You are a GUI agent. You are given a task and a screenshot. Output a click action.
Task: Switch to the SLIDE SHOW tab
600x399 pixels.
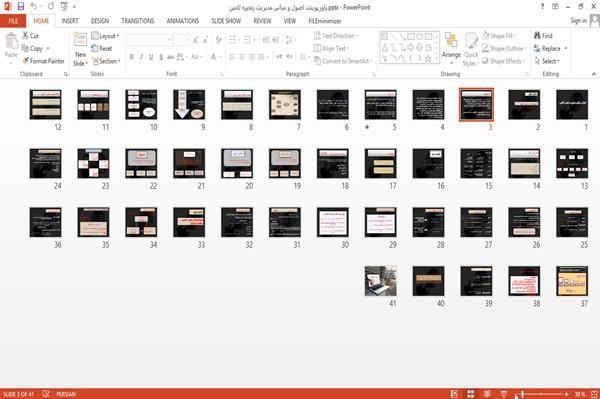[226, 21]
